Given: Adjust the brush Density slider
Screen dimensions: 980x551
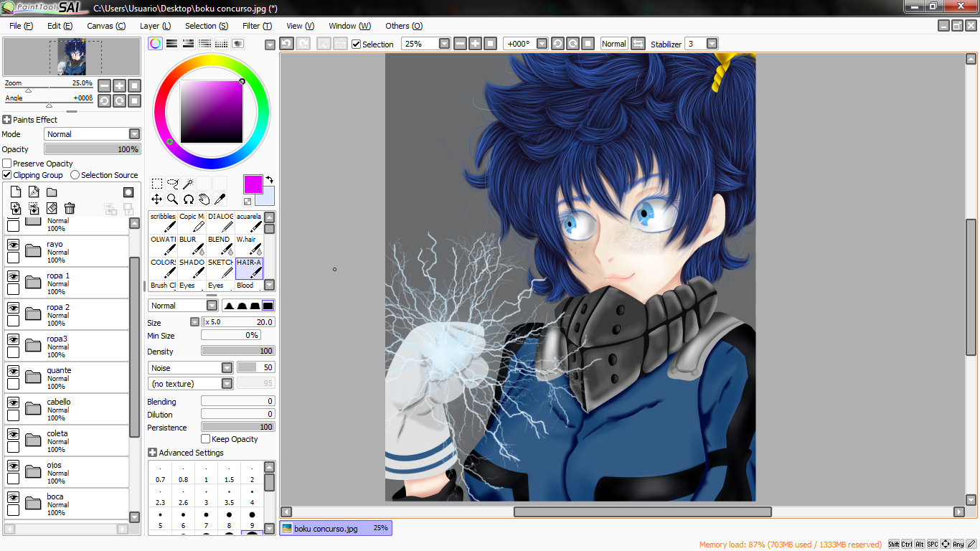Looking at the screenshot, I should 238,352.
